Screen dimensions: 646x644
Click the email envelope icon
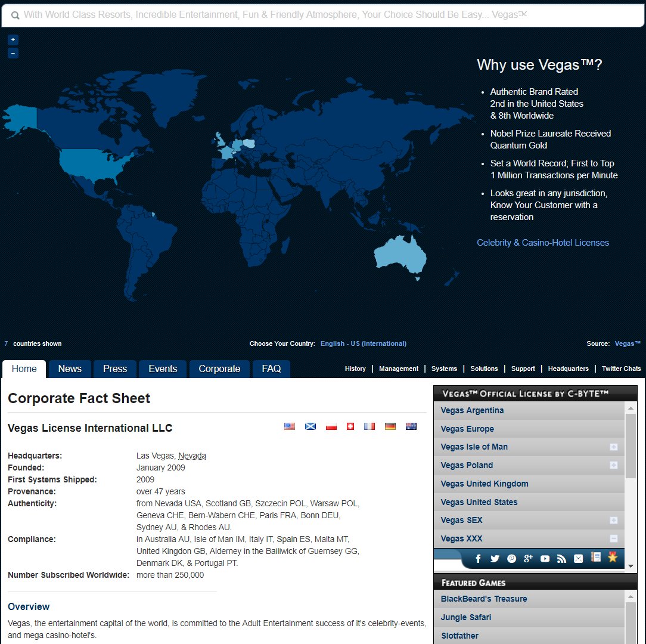[x=579, y=559]
